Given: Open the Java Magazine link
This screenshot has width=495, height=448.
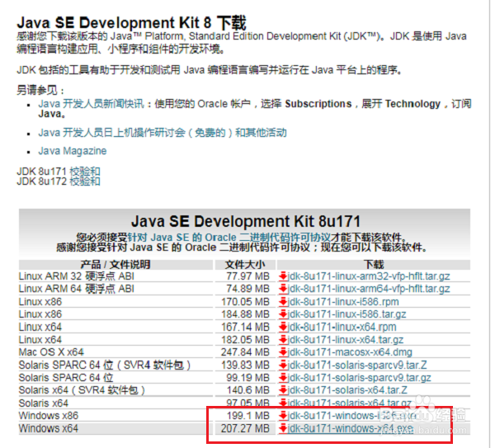Looking at the screenshot, I should tap(73, 151).
